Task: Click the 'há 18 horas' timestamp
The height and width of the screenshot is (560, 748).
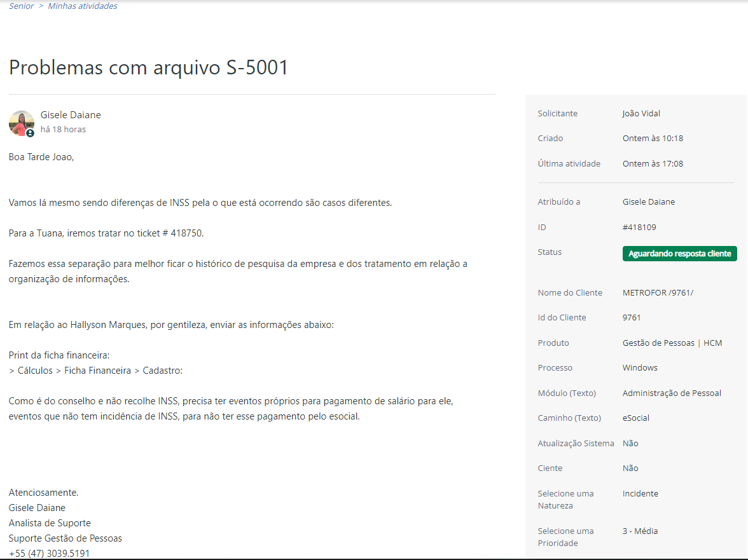Action: [x=63, y=129]
